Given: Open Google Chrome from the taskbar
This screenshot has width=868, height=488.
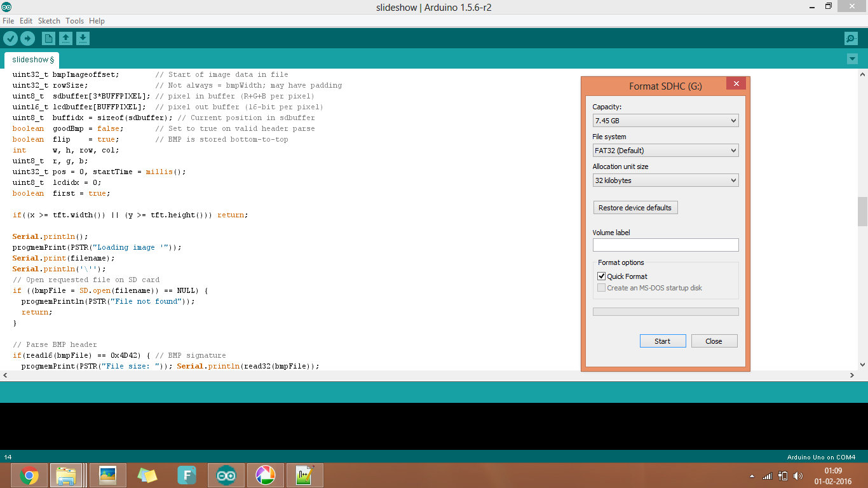Looking at the screenshot, I should click(x=29, y=475).
